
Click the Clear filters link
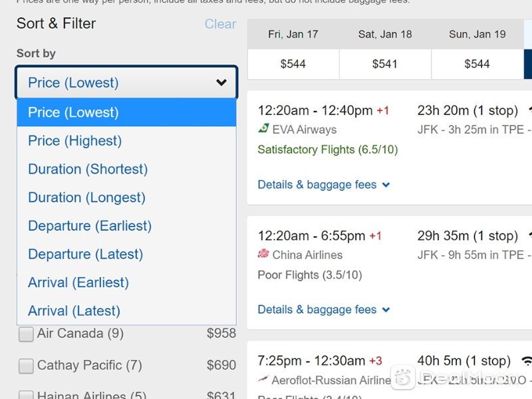(x=220, y=24)
